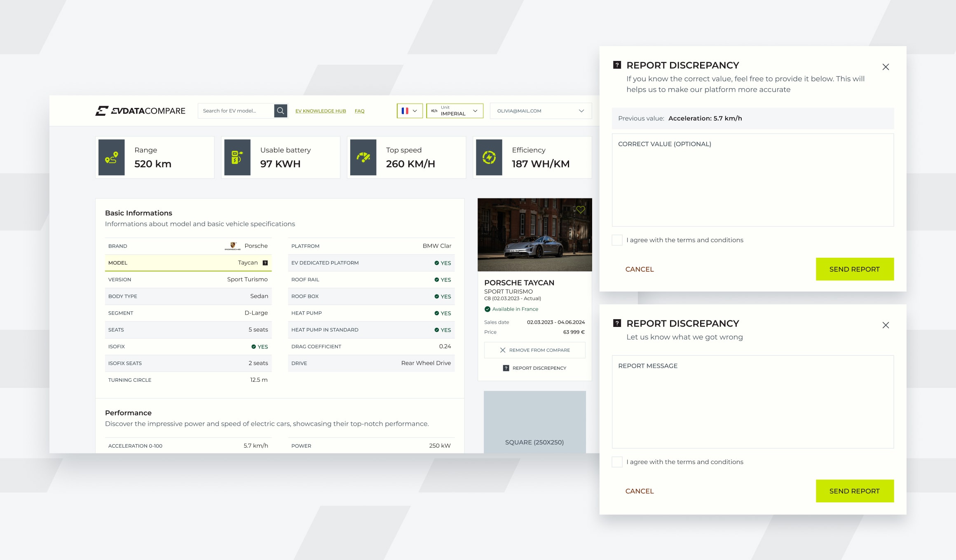956x560 pixels.
Task: Click the Price 63 999 € value
Action: [574, 332]
